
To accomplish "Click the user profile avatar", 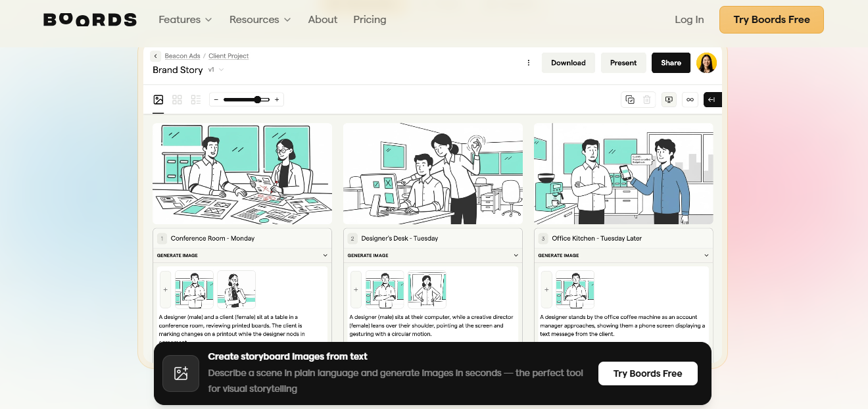I will [x=706, y=63].
